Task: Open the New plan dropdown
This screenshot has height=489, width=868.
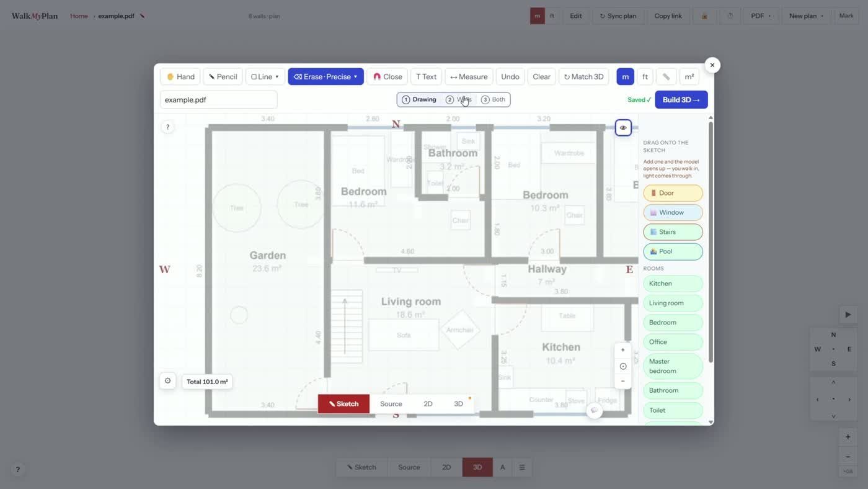Action: (x=806, y=16)
